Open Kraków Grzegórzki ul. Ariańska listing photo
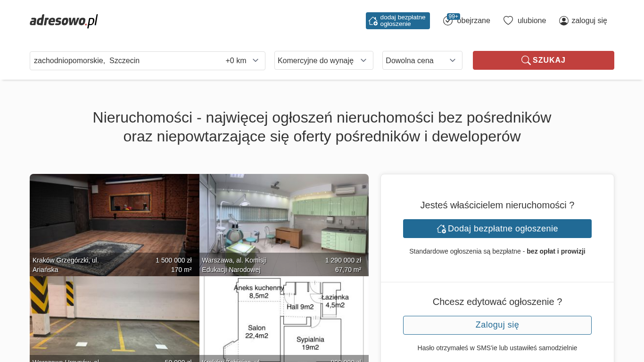Viewport: 644px width, 362px height. [114, 217]
